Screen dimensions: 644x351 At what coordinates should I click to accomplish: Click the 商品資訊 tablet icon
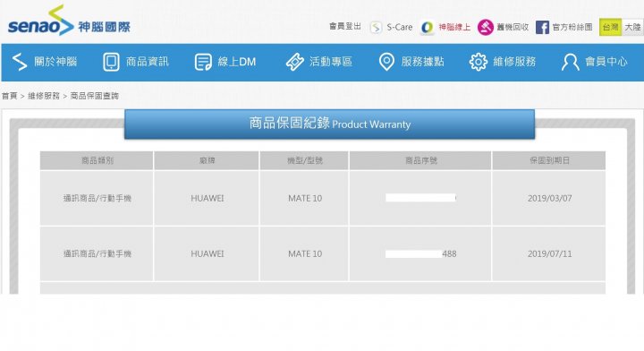(111, 62)
